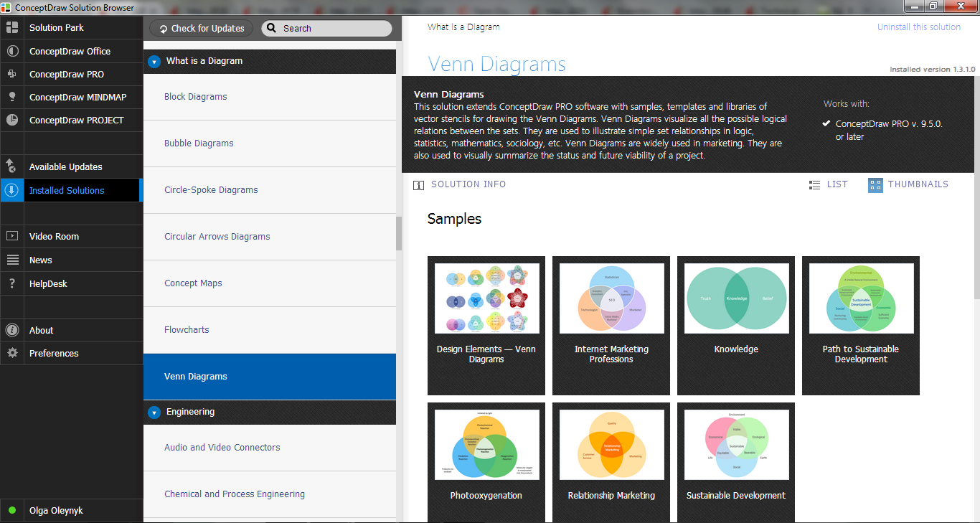Switch to Thumbnails view
The image size is (980, 523).
pos(908,184)
